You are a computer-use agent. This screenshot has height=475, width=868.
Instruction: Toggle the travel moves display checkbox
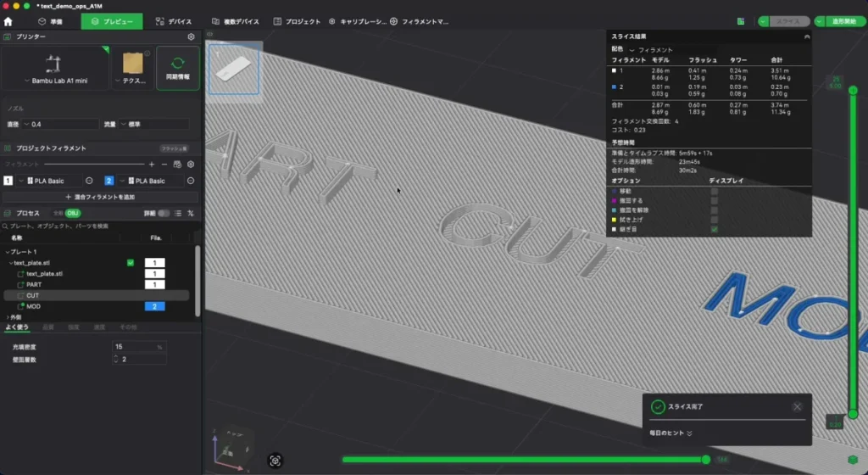[x=714, y=192]
